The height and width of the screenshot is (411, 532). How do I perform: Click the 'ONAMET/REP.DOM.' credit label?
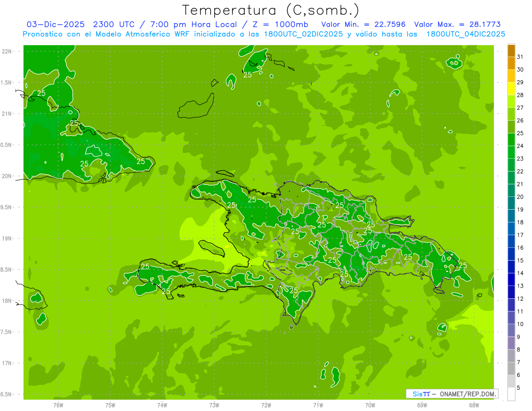[x=468, y=394]
